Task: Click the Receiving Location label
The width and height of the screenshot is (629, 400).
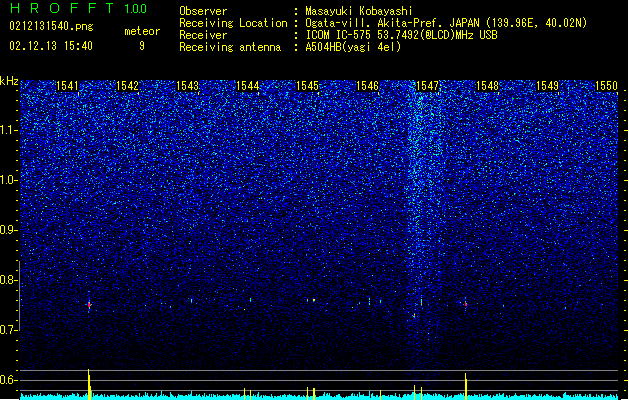Action: (233, 23)
